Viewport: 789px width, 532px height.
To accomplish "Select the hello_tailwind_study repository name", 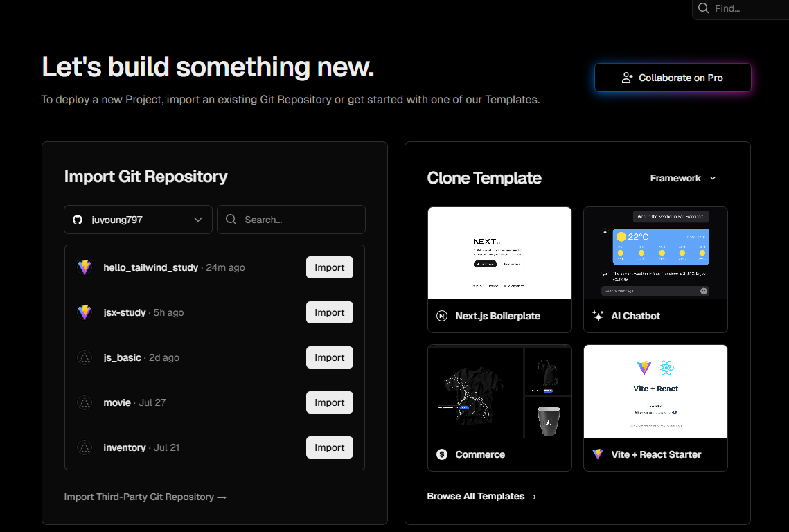I will click(x=150, y=267).
